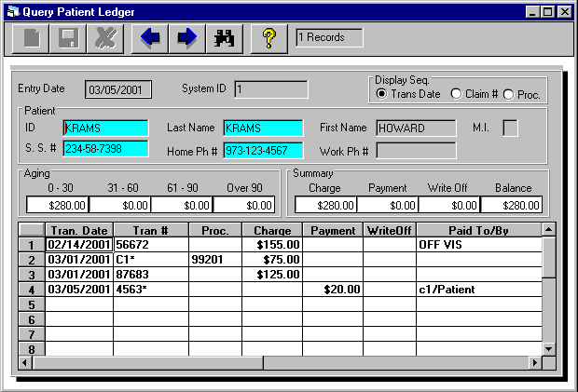Click the Summary Payment amount
The width and height of the screenshot is (578, 392).
tap(388, 205)
